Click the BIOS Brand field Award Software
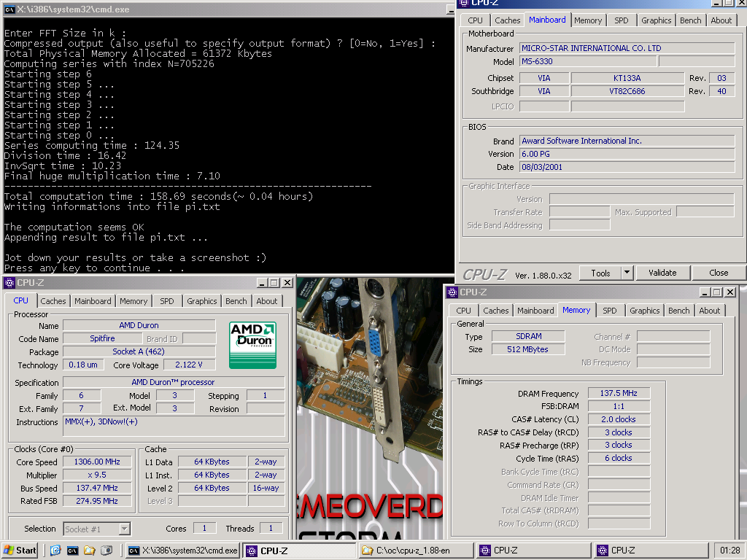747x560 pixels. coord(627,141)
